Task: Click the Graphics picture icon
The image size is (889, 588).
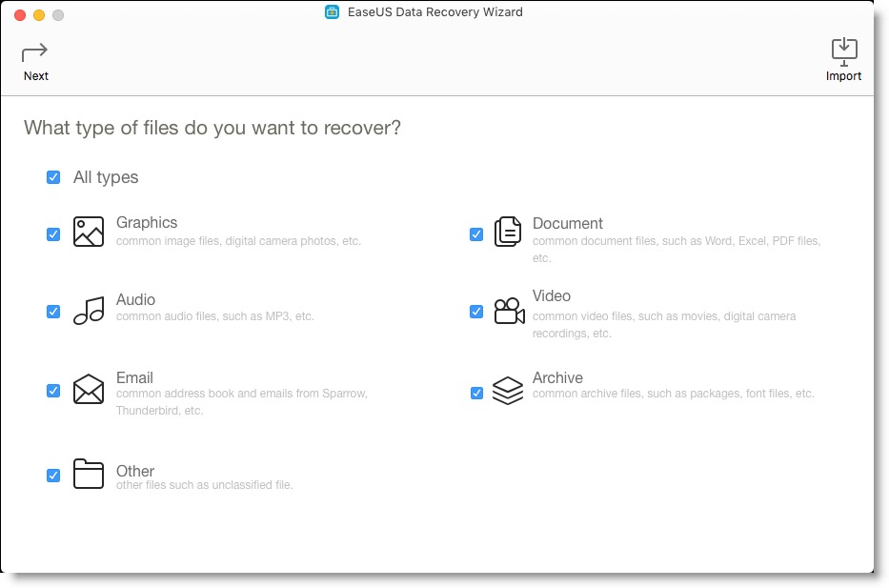Action: (x=89, y=232)
